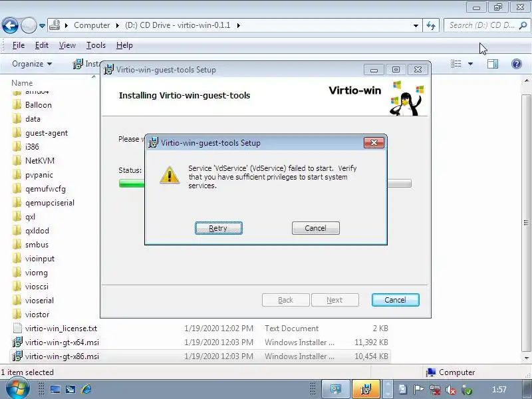Select the qemupciserial folder
Screen dimensions: 532x399
point(49,203)
